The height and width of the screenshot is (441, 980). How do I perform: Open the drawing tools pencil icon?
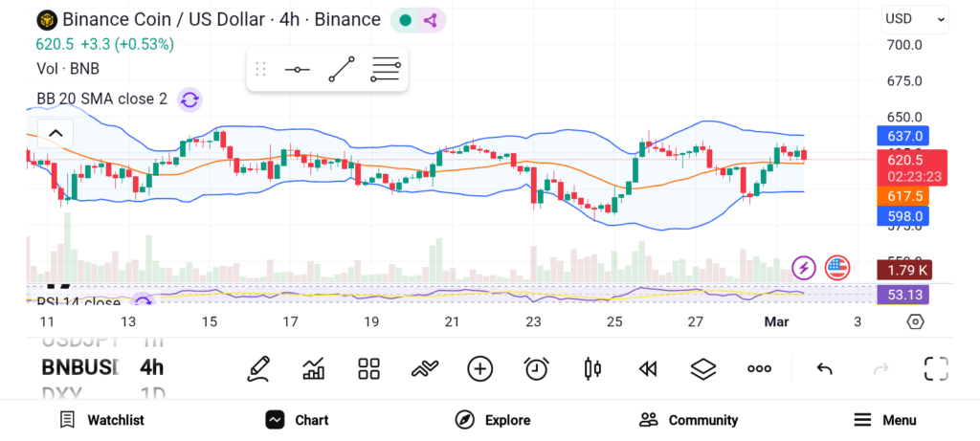click(257, 368)
